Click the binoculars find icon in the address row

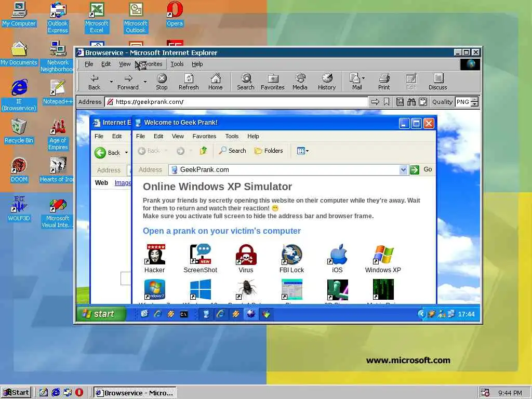(411, 102)
